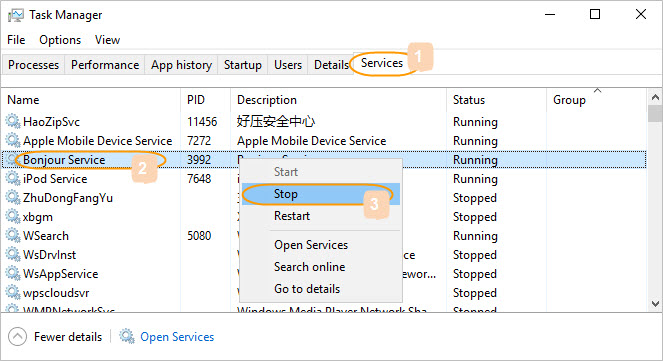Click the wpscloudsvr service gear icon
Screen dimensions: 663x361
(13, 293)
